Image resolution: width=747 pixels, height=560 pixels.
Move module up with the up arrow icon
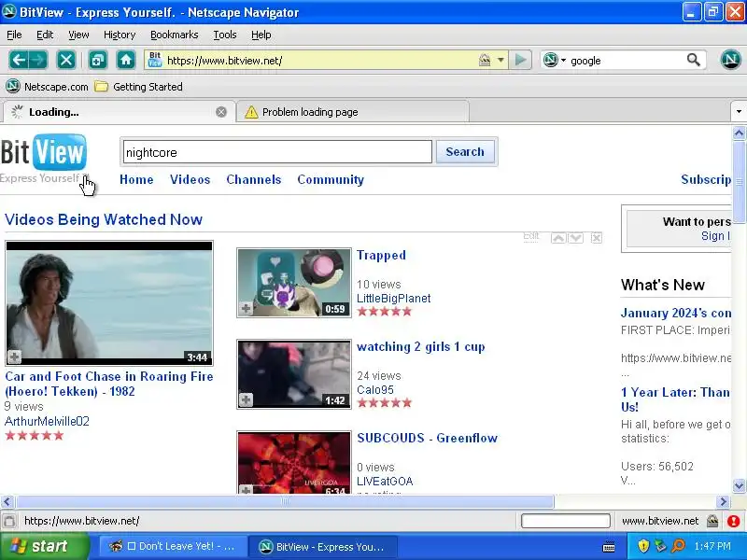[x=558, y=238]
